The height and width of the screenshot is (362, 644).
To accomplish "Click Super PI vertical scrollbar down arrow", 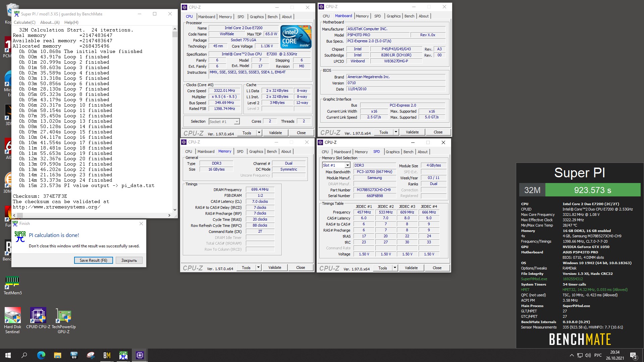I will pos(175,210).
